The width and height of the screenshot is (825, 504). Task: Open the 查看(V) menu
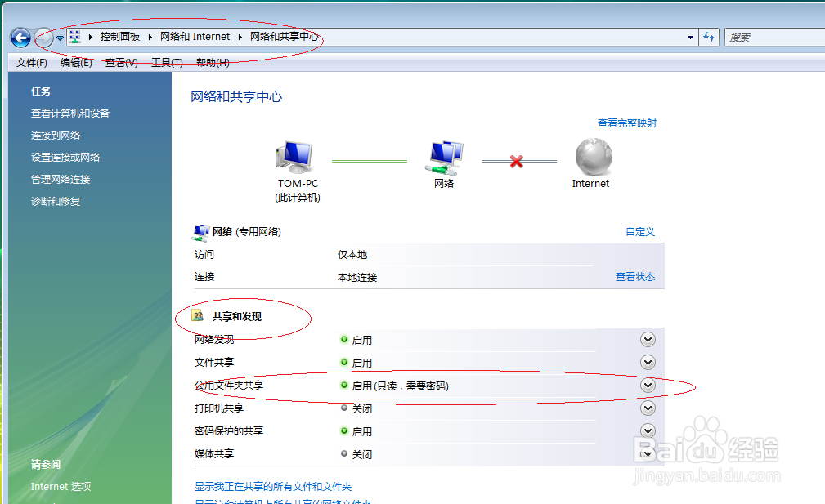[x=122, y=63]
